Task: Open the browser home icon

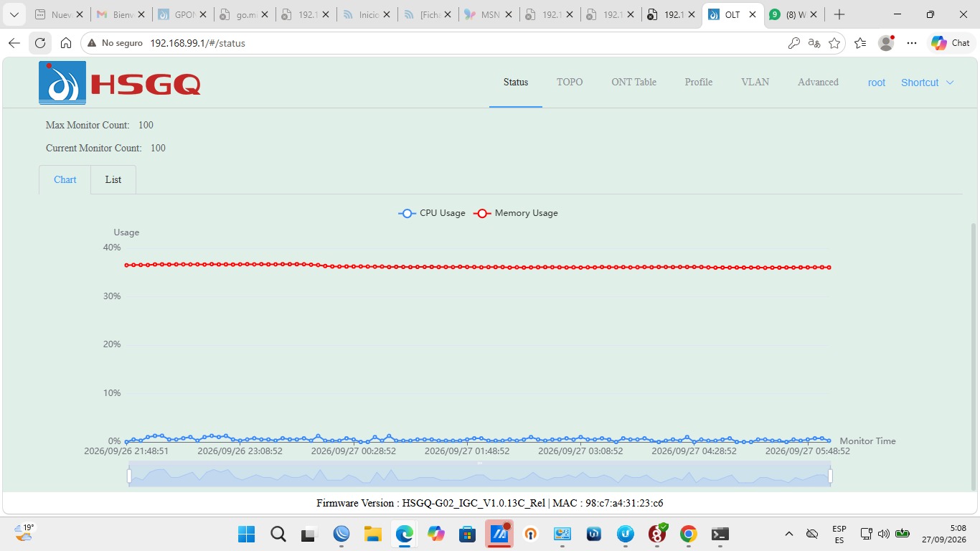Action: pyautogui.click(x=66, y=43)
